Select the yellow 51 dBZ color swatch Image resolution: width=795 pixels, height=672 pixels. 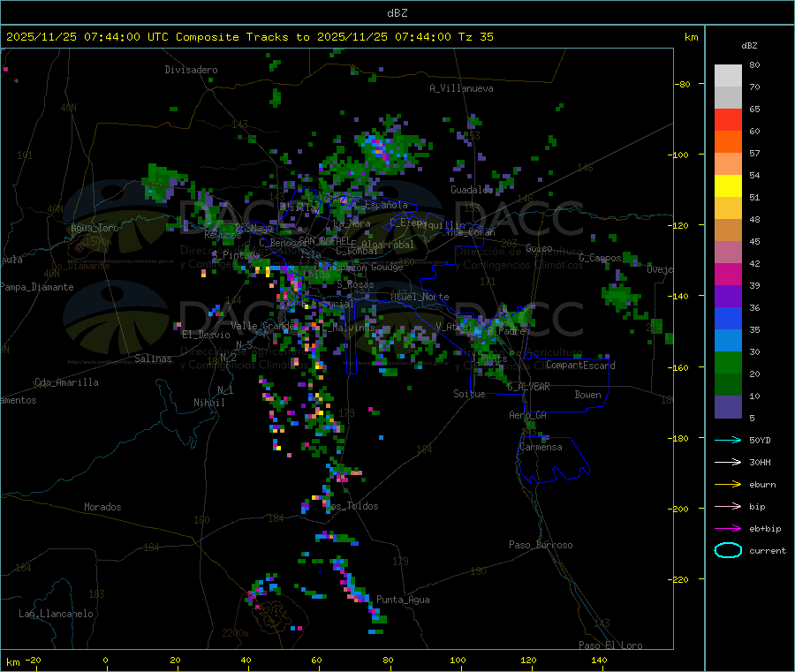coord(728,186)
